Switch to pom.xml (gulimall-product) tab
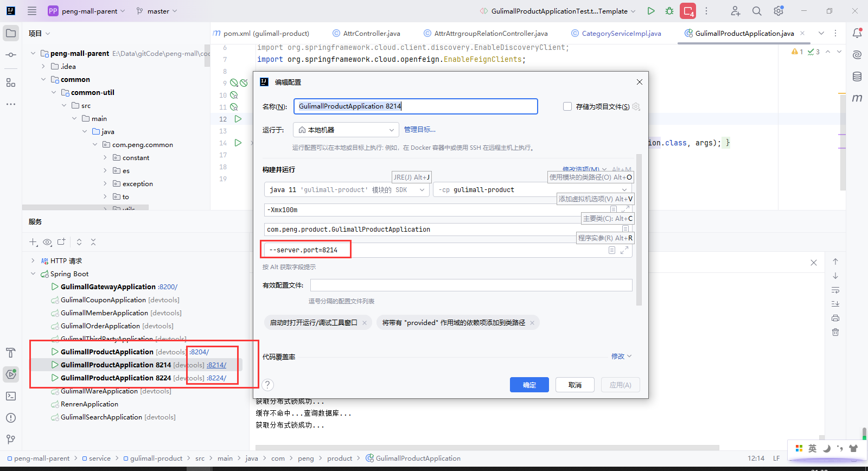Image resolution: width=868 pixels, height=471 pixels. pos(262,33)
